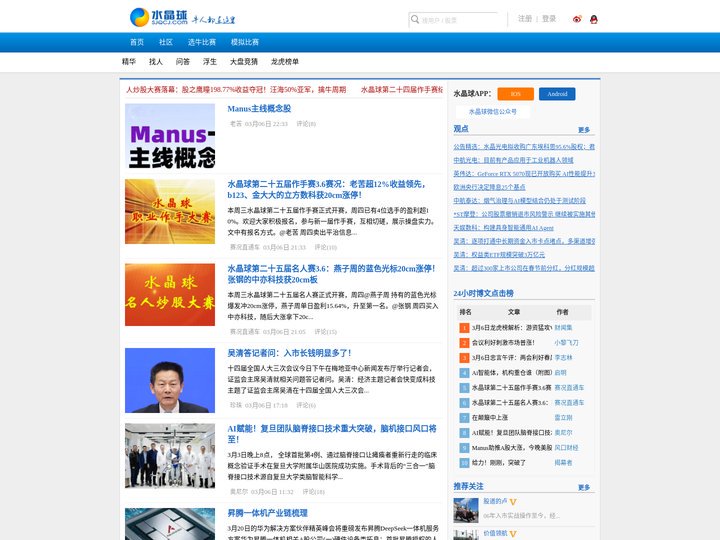Open the 职业作手大赛 thumbnail image
Viewport: 720px width, 540px height.
[x=170, y=212]
